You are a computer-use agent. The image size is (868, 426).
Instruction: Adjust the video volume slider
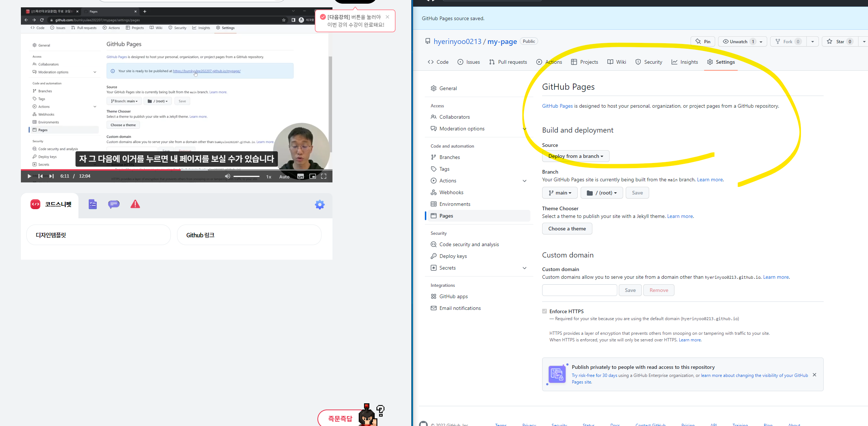click(x=246, y=177)
